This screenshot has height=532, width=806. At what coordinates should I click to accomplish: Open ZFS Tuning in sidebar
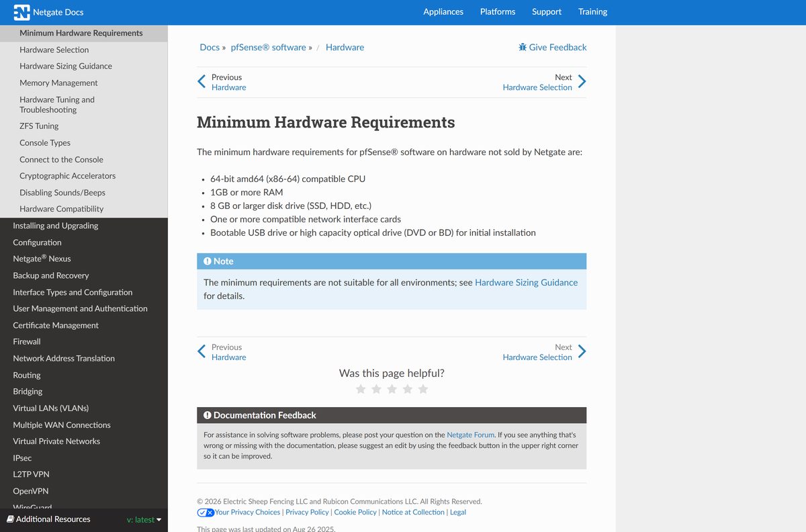[x=84, y=126]
